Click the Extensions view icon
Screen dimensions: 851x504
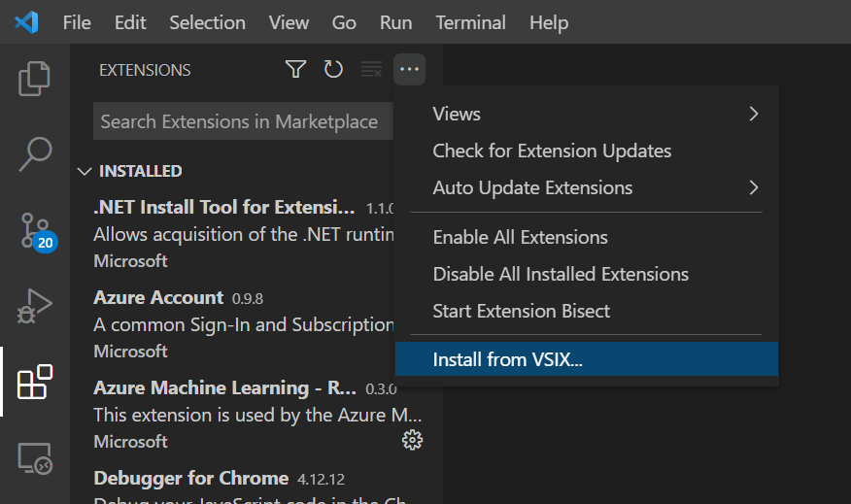[35, 382]
